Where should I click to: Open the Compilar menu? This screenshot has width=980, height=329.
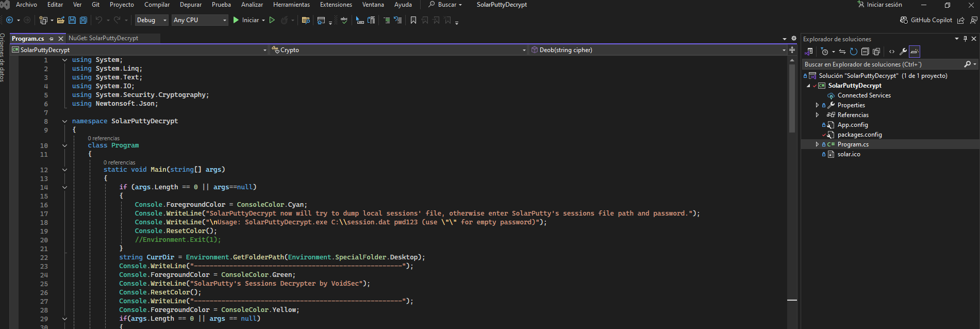click(157, 5)
